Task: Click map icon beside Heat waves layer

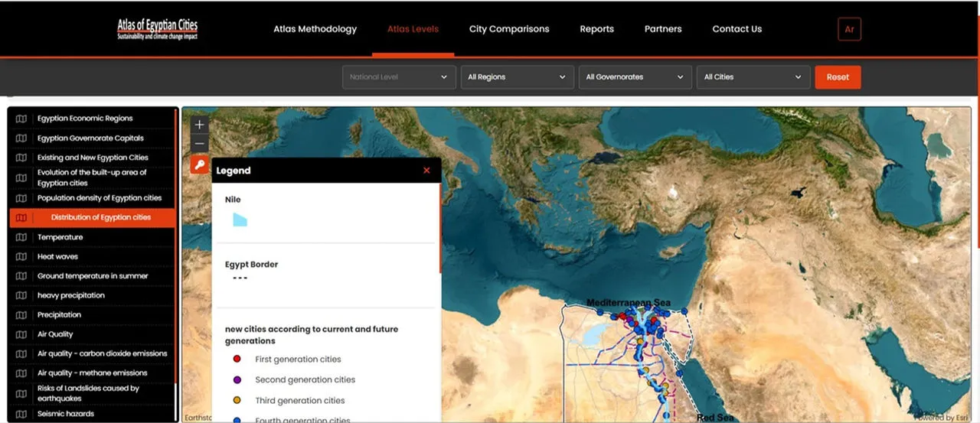Action: click(21, 257)
